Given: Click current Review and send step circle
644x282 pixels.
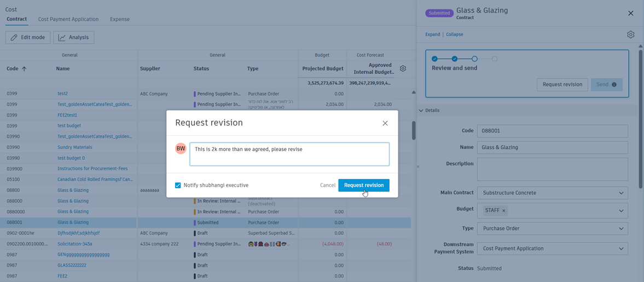Looking at the screenshot, I should click(x=474, y=59).
